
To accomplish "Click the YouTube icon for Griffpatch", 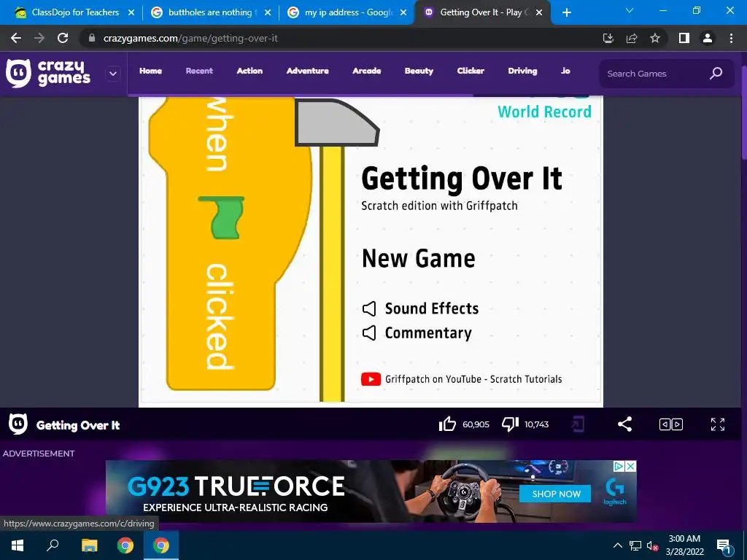I will [371, 379].
